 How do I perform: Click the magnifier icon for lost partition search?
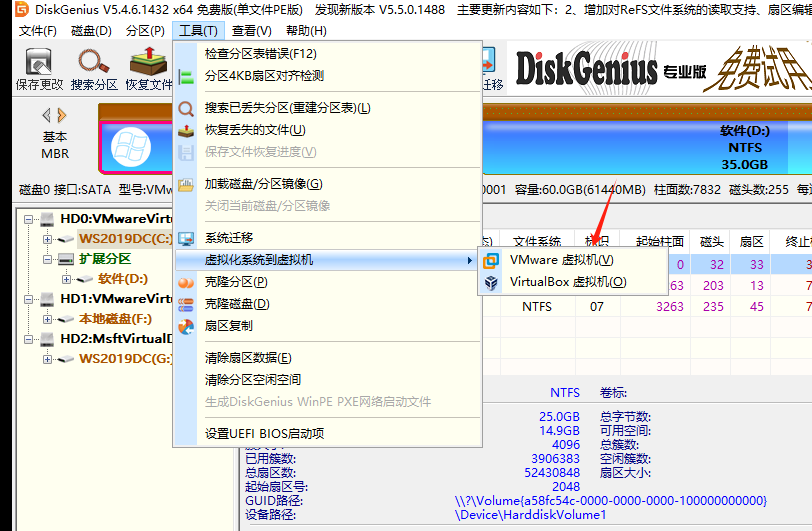point(186,108)
